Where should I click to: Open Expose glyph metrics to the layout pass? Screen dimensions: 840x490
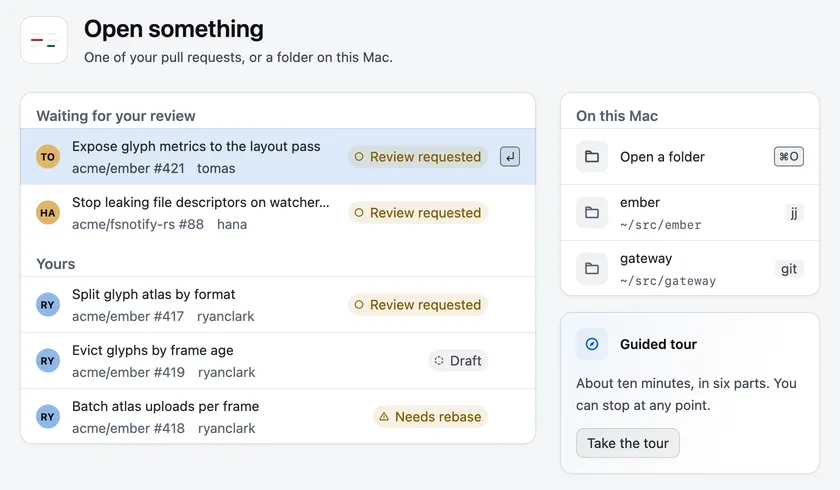pos(278,157)
